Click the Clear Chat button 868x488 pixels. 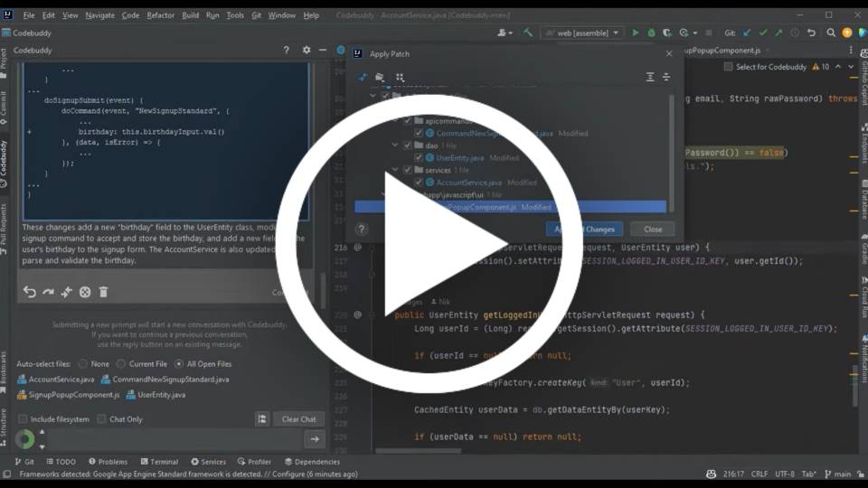pos(298,419)
